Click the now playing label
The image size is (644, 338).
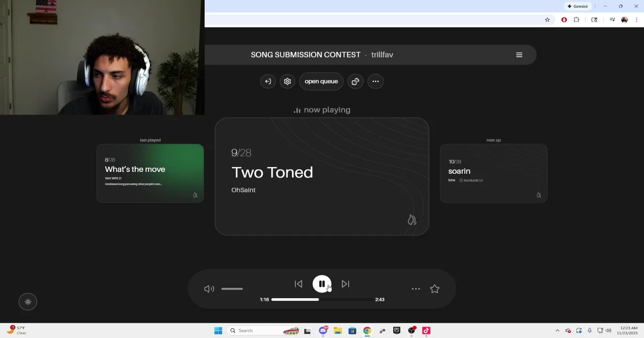tap(322, 110)
